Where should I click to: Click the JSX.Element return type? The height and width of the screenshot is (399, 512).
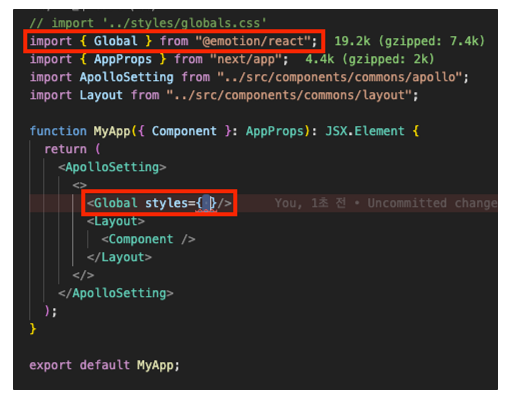pos(365,131)
